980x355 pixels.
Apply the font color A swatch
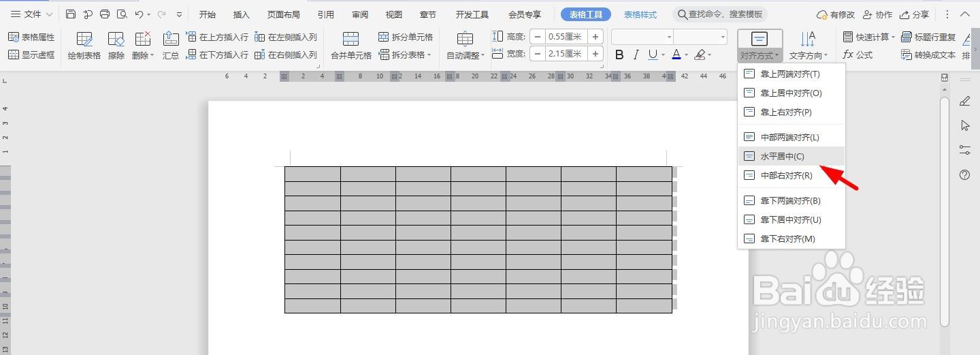point(676,55)
